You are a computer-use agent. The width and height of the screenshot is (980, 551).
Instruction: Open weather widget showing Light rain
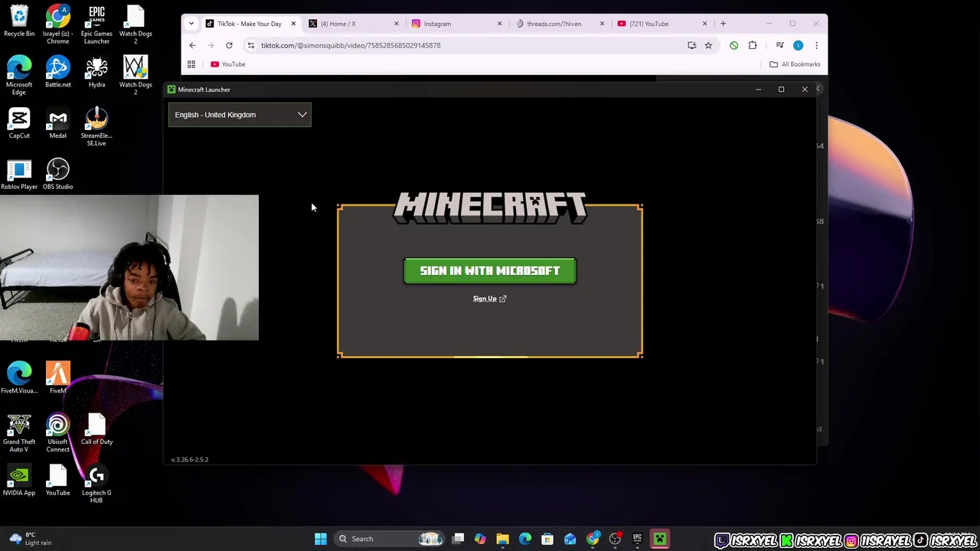pos(29,539)
